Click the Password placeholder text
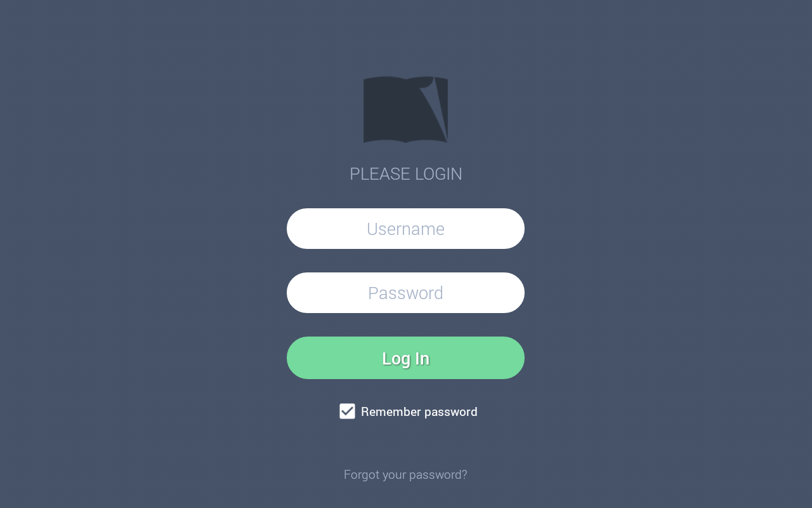The height and width of the screenshot is (508, 812). coord(405,293)
